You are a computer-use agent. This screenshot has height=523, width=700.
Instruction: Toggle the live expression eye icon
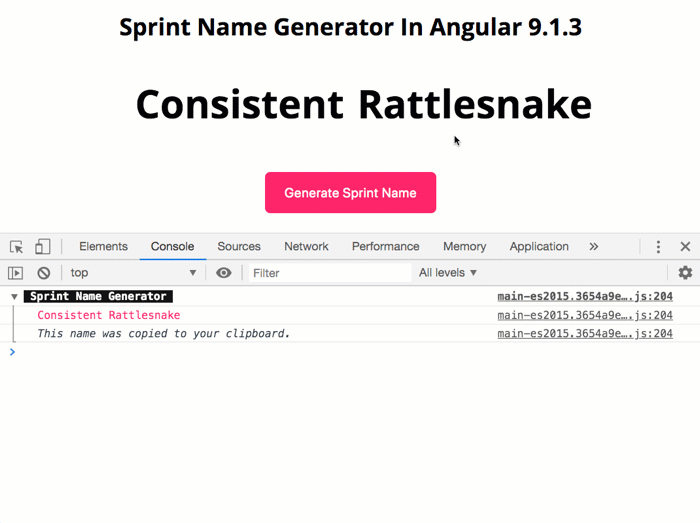click(224, 273)
